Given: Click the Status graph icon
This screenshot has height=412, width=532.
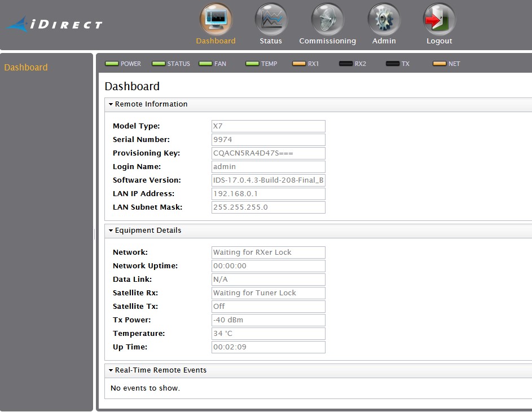Looking at the screenshot, I should pos(271,20).
